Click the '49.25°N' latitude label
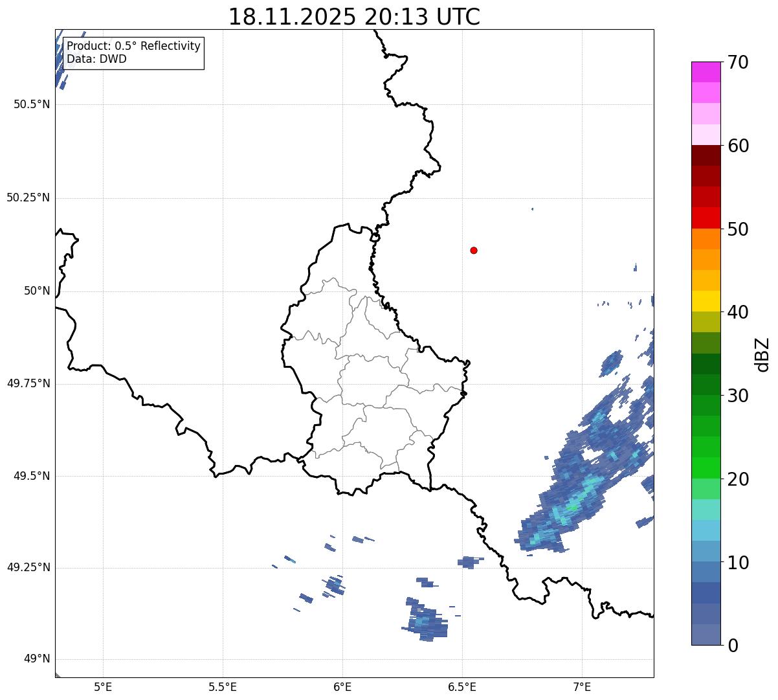778x700 pixels. (x=28, y=567)
